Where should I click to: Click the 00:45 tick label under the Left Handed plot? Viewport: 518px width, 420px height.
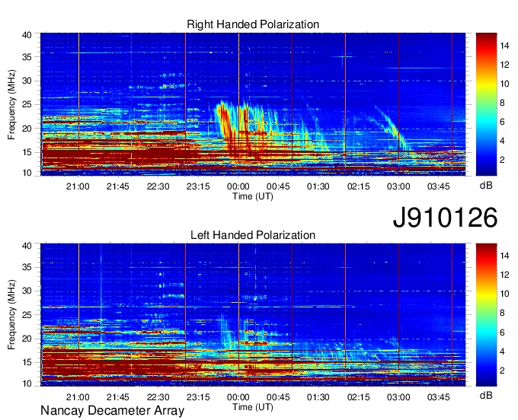coord(278,397)
